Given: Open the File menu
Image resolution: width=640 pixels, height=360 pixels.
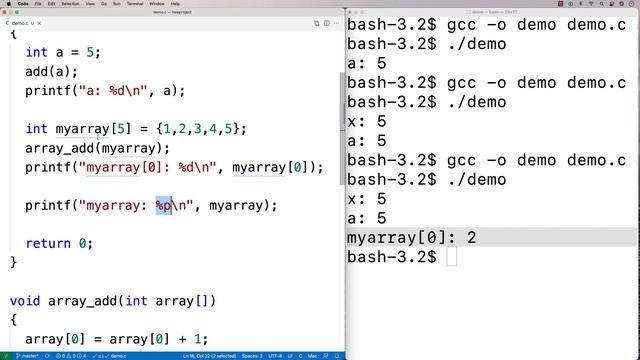Looking at the screenshot, I should click(38, 4).
